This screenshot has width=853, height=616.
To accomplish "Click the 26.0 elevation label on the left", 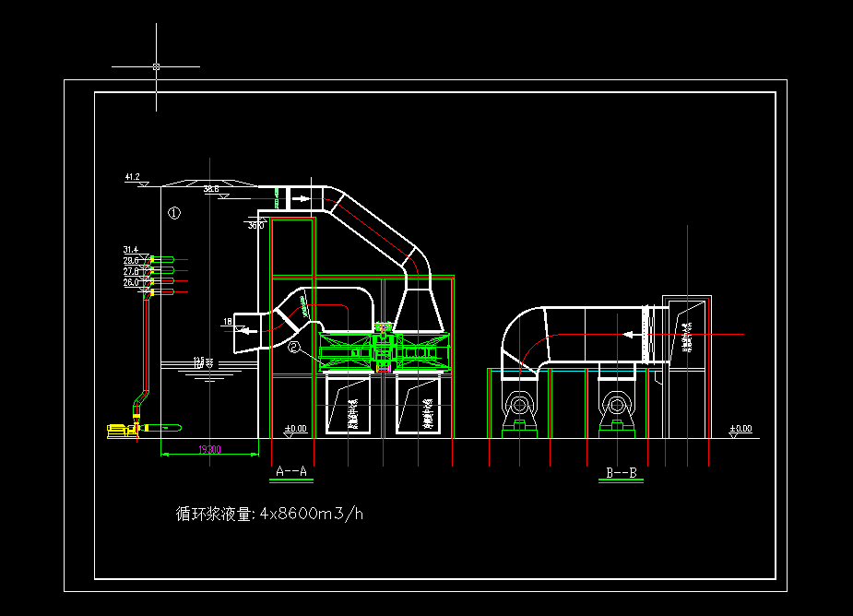I will pyautogui.click(x=131, y=281).
